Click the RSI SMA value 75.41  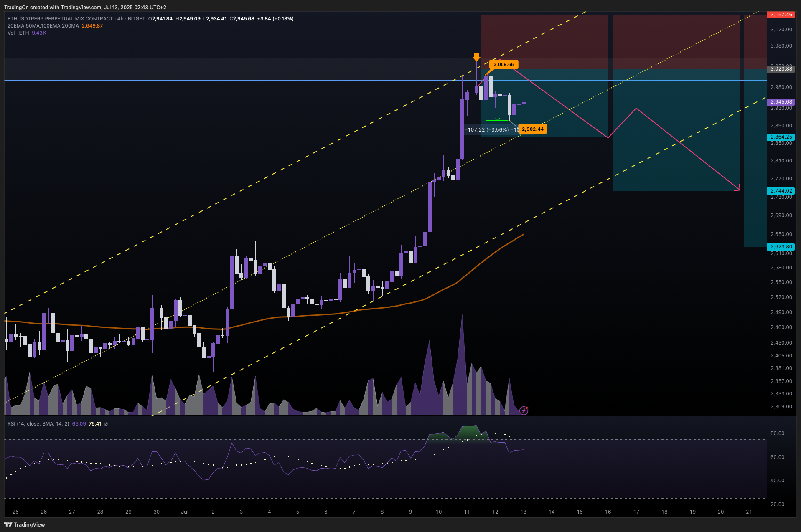click(x=95, y=424)
